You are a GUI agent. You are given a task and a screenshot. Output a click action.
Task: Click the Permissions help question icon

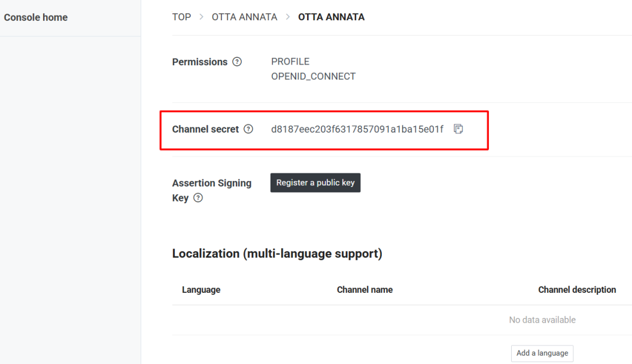pyautogui.click(x=237, y=62)
